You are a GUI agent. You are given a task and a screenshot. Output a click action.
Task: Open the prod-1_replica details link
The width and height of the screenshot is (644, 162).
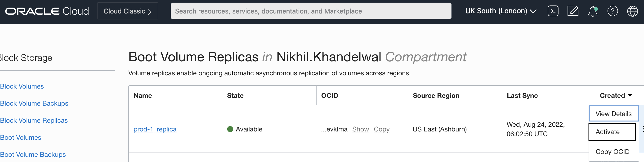(x=155, y=129)
